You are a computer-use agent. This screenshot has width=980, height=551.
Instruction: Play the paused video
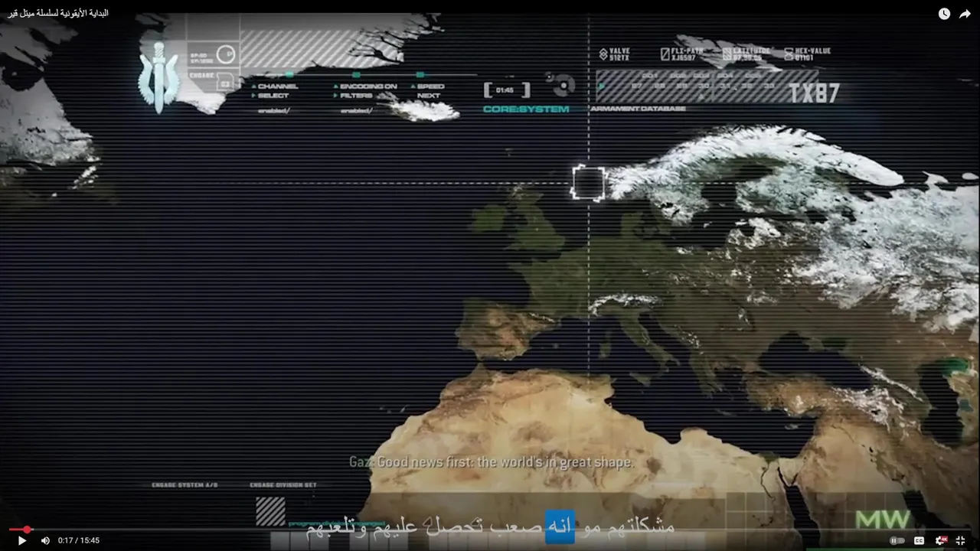[x=21, y=540]
